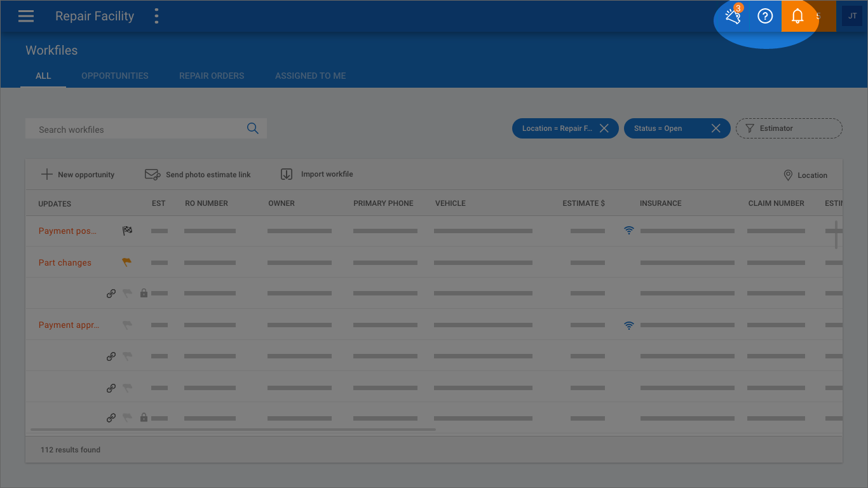Open the what's new announcements icon
The image size is (868, 488).
733,17
